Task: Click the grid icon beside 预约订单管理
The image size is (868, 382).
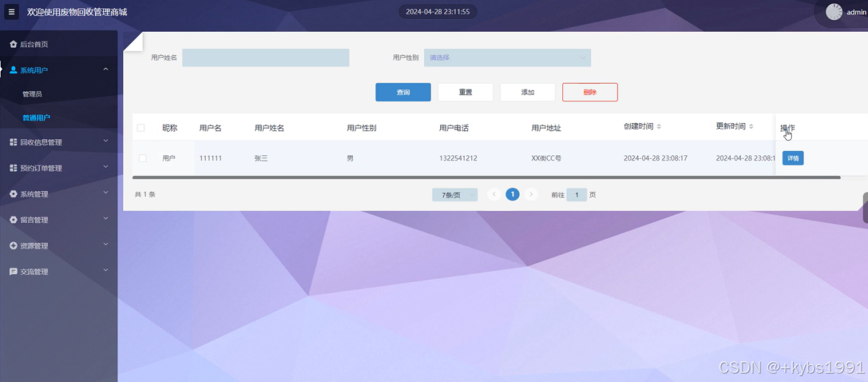Action: pos(13,168)
